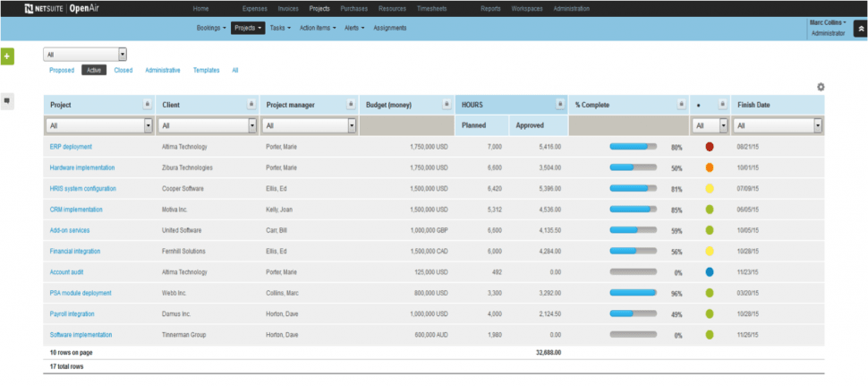Open the Administration menu

(571, 9)
